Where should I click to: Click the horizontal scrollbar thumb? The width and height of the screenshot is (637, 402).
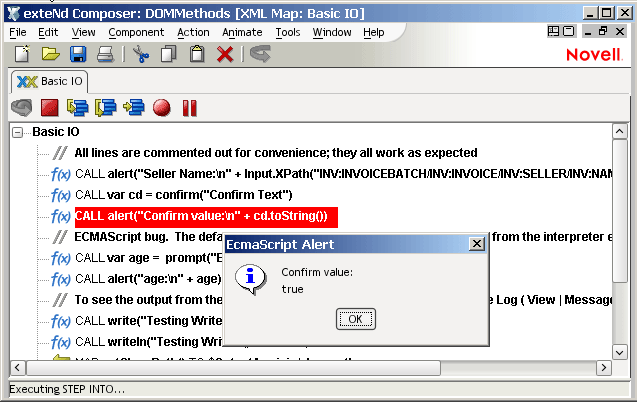point(233,368)
